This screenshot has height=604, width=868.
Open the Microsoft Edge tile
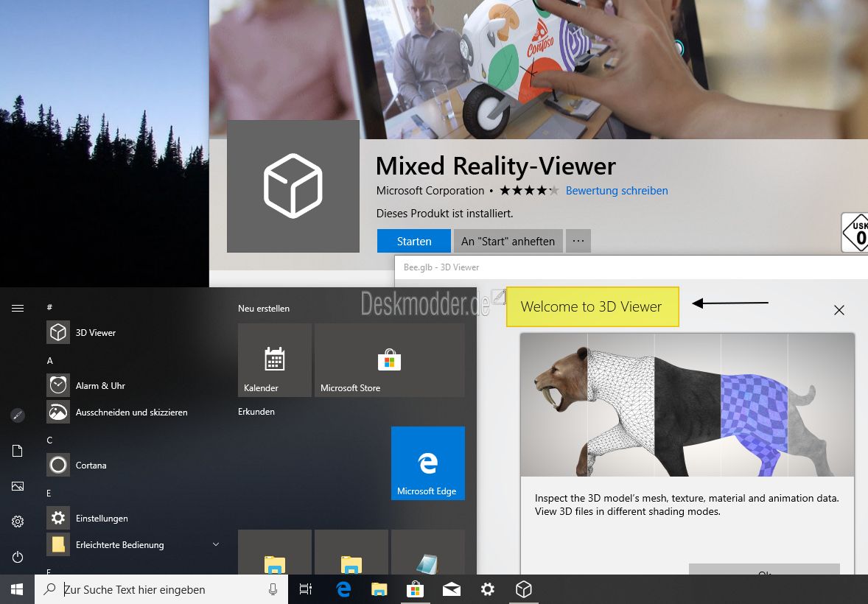click(428, 463)
